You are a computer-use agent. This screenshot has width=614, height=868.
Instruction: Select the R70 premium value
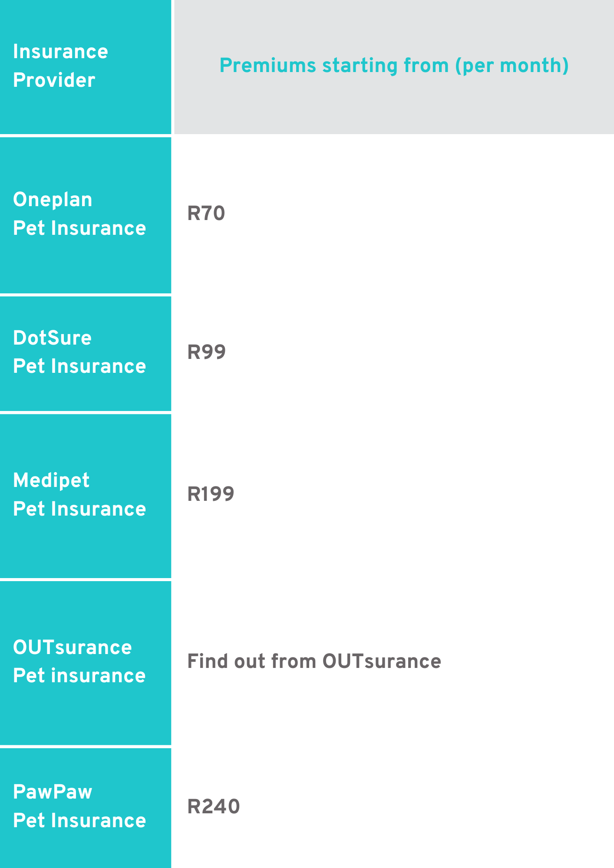click(x=206, y=214)
